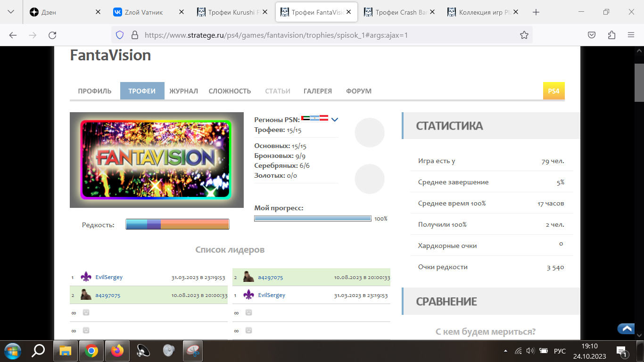Click the yellow PS4 platform badge
The height and width of the screenshot is (362, 644).
(x=554, y=91)
